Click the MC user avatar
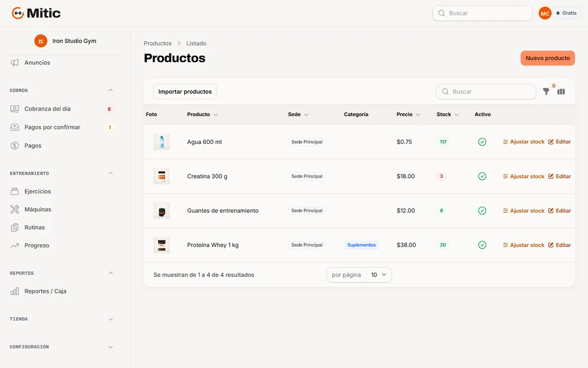Screen dimensions: 588x368 click(545, 13)
